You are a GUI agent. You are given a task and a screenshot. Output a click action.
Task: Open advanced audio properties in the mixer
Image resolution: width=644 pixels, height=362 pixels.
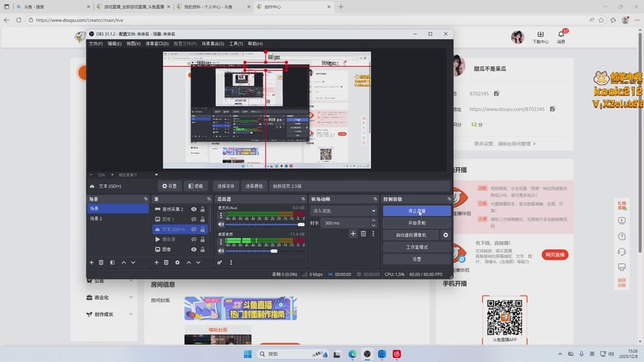tap(220, 262)
